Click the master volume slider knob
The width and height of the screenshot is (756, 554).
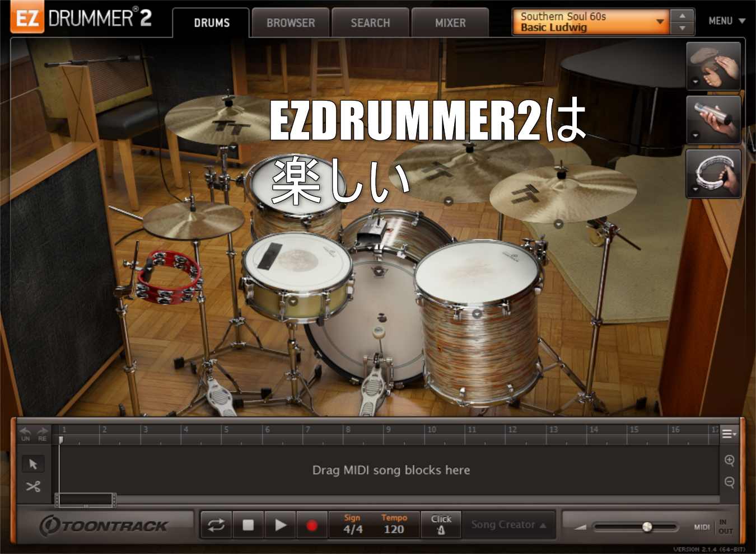pos(647,527)
